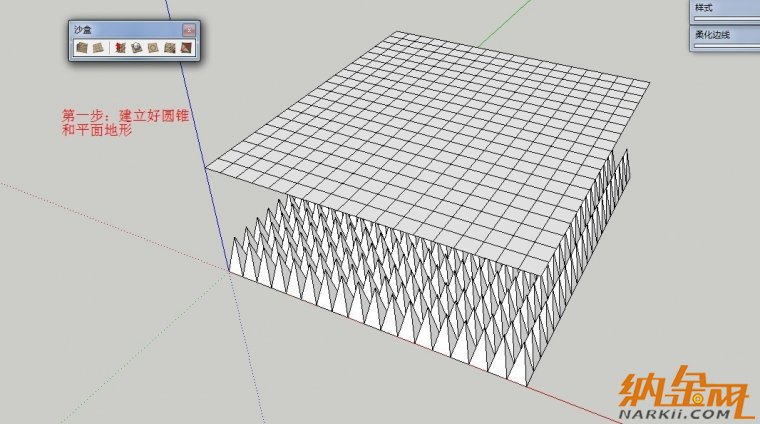Image resolution: width=760 pixels, height=424 pixels.
Task: Expand the 柔化边线 panel
Action: click(x=726, y=35)
